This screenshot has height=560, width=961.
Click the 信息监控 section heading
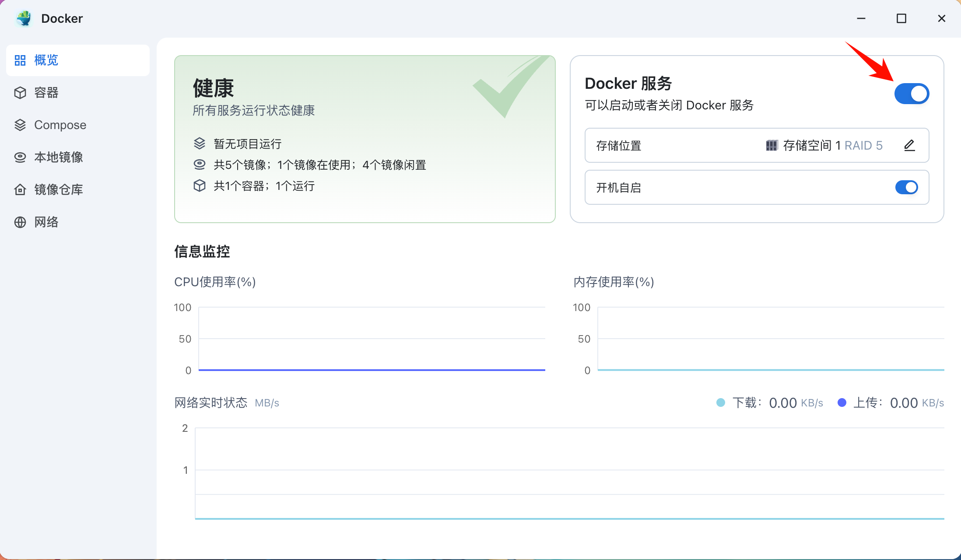coord(202,251)
